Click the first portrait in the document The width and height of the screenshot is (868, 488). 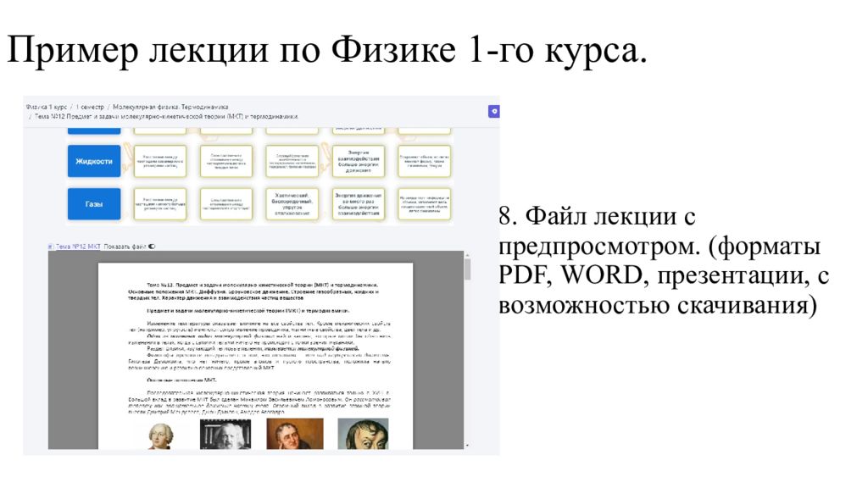pyautogui.click(x=157, y=433)
